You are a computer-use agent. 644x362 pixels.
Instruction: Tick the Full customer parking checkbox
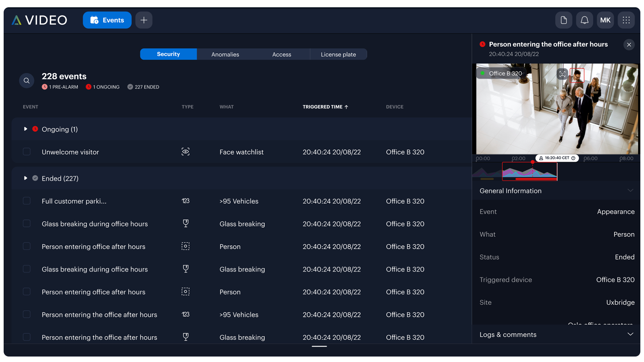tap(27, 201)
